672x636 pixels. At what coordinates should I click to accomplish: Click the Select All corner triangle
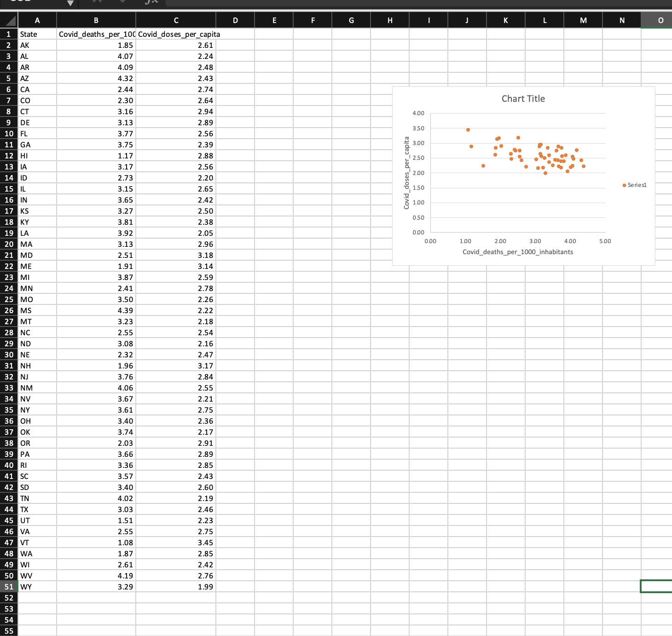click(10, 21)
